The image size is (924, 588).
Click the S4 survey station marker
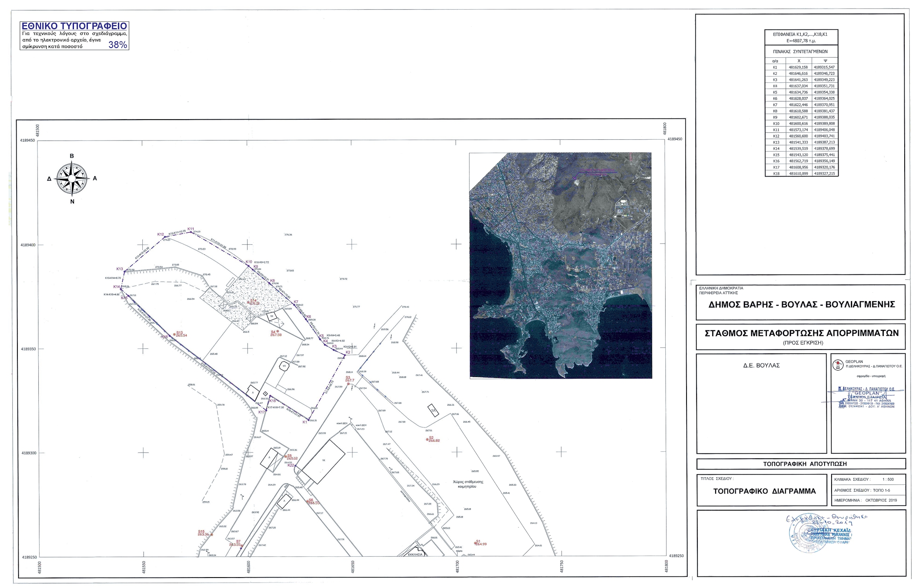point(277,331)
